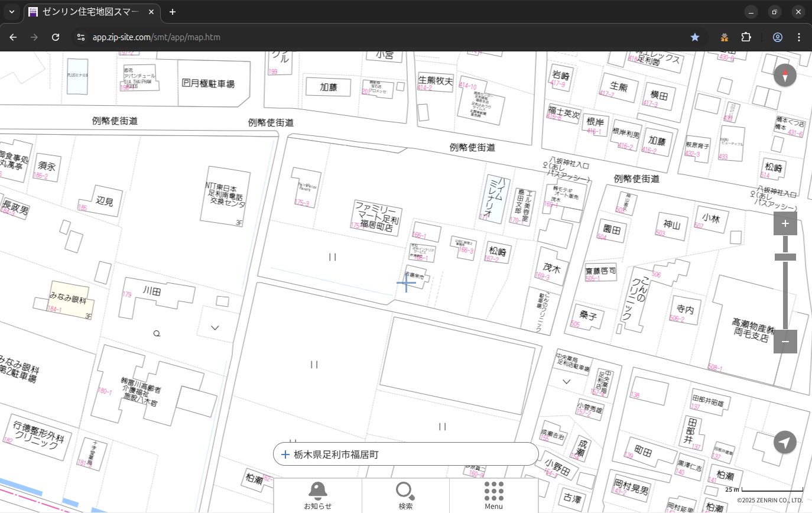Bookmark this page with the star icon
Viewport: 812px width, 513px height.
[695, 37]
